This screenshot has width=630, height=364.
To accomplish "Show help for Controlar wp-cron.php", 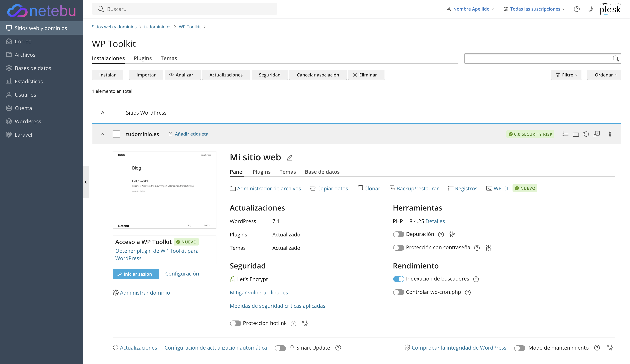I will click(x=468, y=292).
